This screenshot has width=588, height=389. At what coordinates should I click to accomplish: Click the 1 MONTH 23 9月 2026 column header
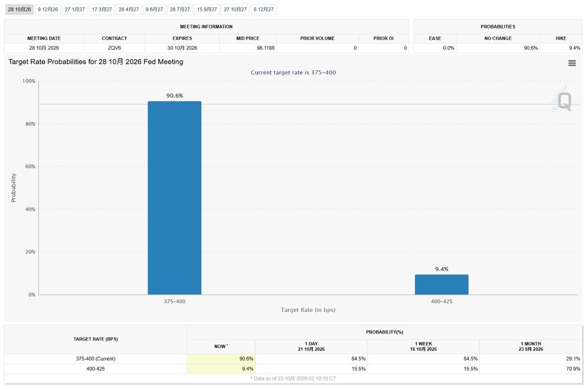click(x=531, y=346)
